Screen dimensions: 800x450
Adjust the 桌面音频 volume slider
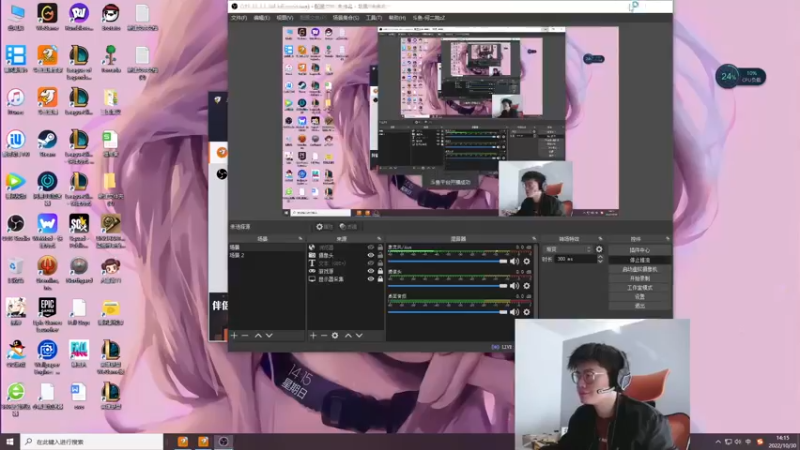447,311
